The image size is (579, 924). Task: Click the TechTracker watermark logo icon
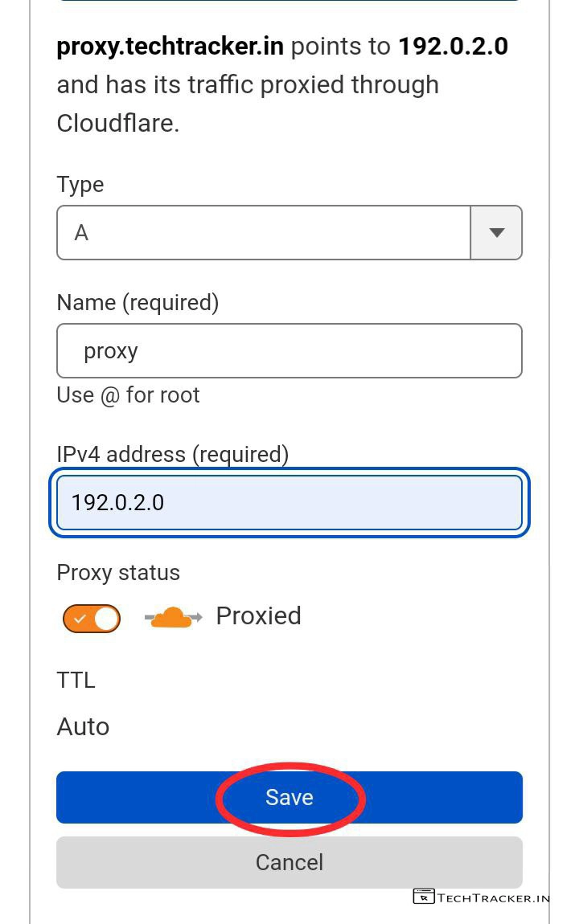tap(423, 897)
